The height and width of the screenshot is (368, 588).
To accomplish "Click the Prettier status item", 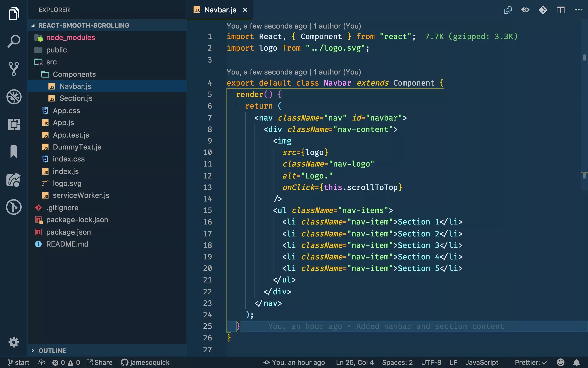I will click(x=531, y=362).
